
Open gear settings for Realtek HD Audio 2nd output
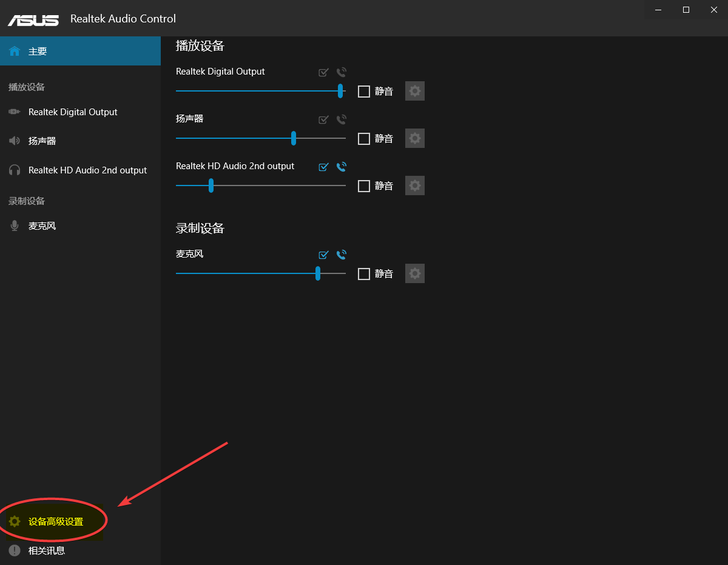[415, 186]
